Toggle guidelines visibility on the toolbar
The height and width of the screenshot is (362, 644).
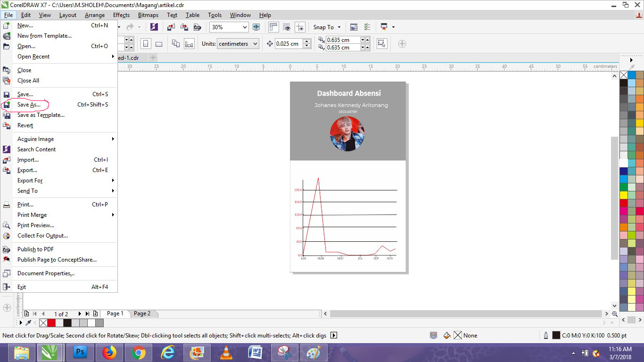[x=300, y=27]
